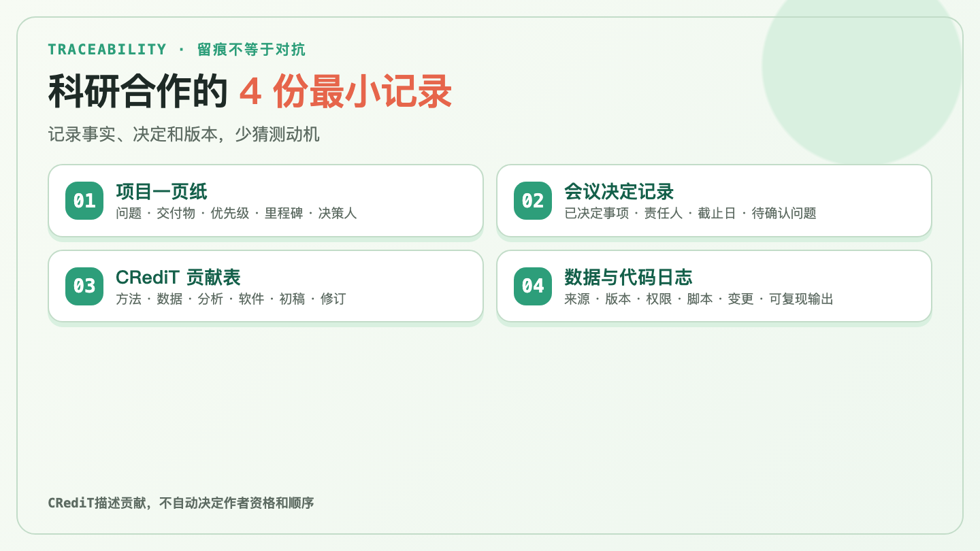The image size is (980, 551).
Task: Select the 数据与代码日志 card title
Action: pos(628,278)
